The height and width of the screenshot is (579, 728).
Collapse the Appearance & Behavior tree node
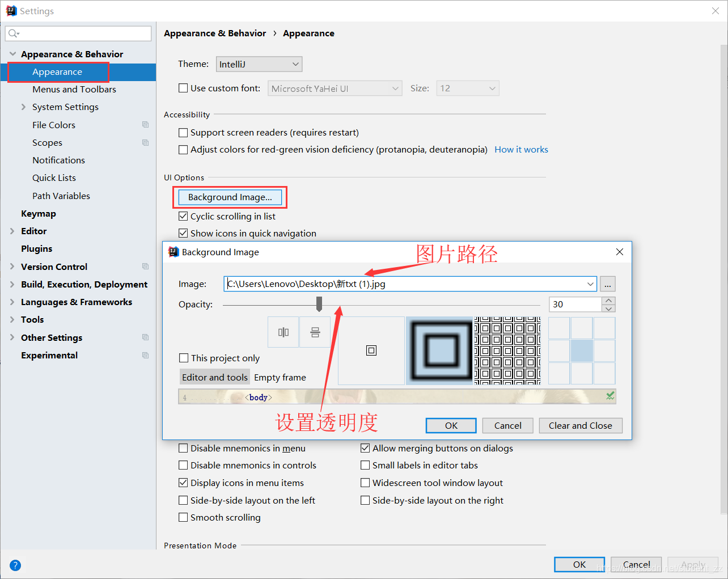pos(12,54)
